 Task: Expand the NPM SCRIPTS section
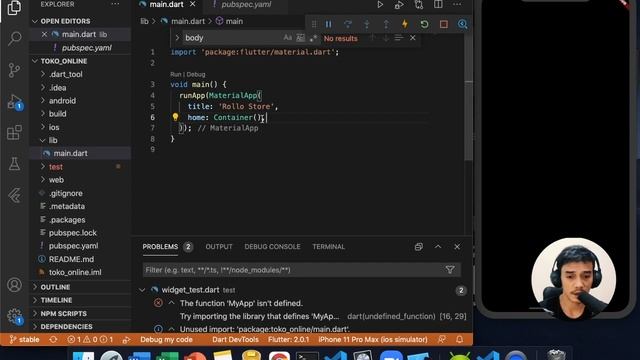click(x=63, y=313)
